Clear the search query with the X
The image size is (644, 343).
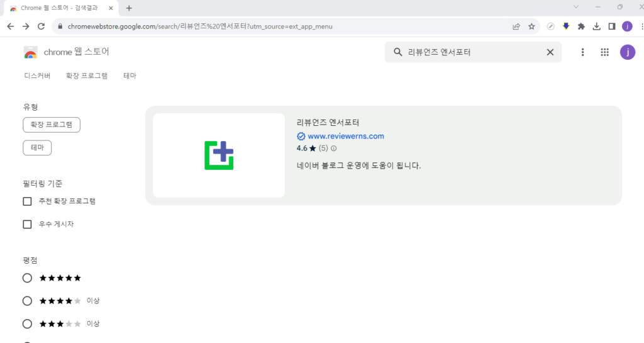pos(550,52)
